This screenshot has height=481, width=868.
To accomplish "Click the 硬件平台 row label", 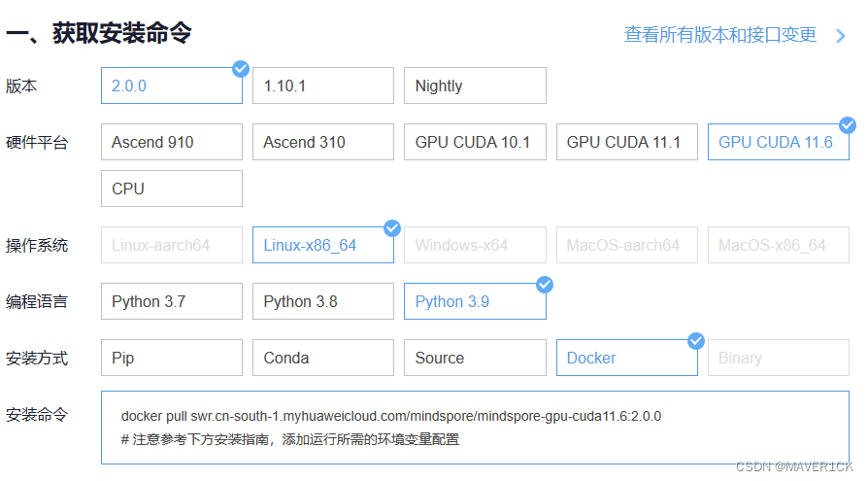I will 37,143.
